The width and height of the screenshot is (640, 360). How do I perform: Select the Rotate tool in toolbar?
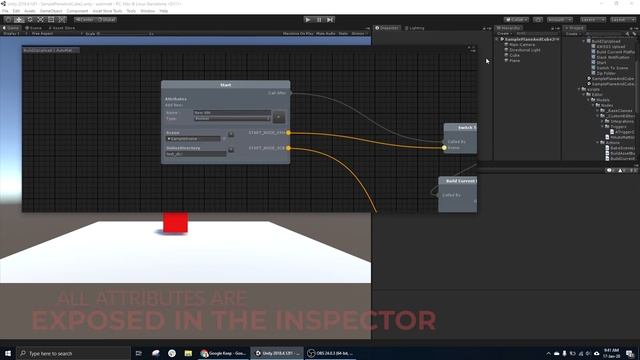pos(30,20)
